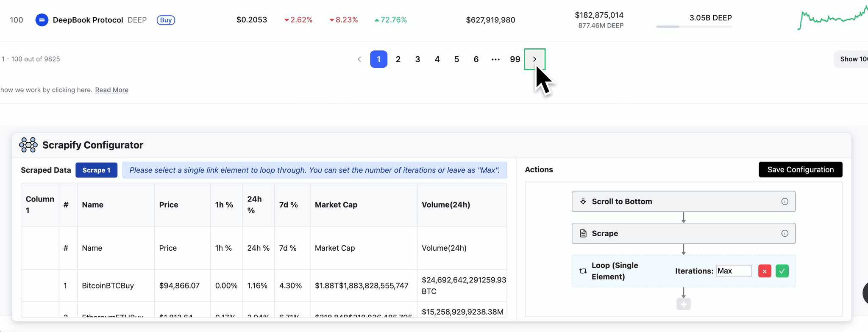Focus the Iterations input field
868x332 pixels.
pyautogui.click(x=734, y=271)
